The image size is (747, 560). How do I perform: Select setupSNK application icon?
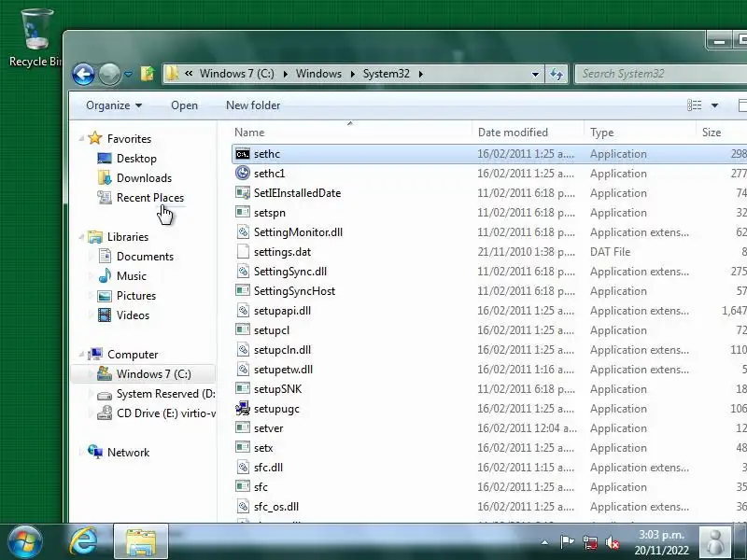click(243, 388)
